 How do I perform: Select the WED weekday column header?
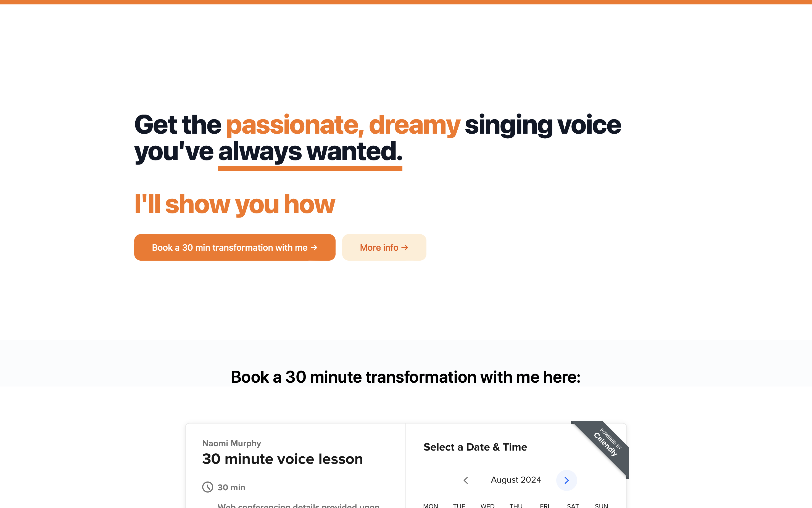pyautogui.click(x=487, y=505)
